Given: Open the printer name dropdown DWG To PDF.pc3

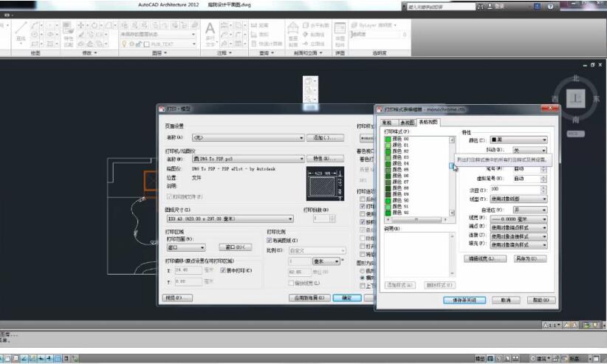Looking at the screenshot, I should click(247, 159).
